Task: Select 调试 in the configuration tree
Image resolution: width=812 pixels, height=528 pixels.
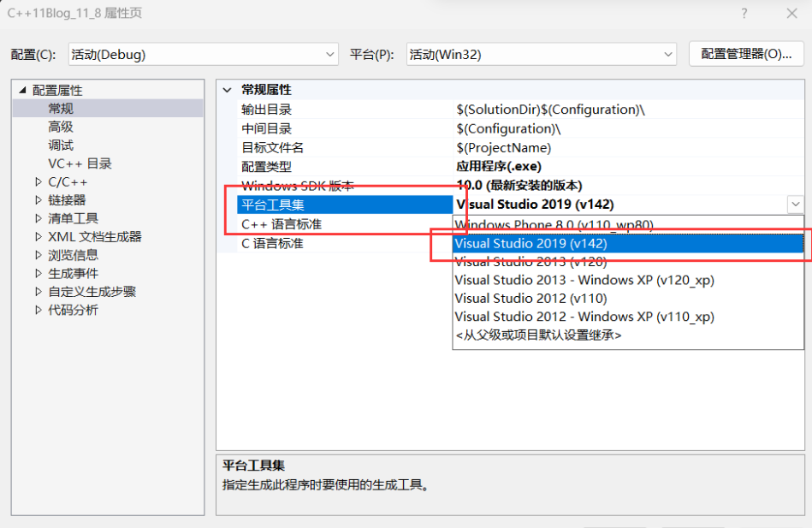Action: click(61, 145)
